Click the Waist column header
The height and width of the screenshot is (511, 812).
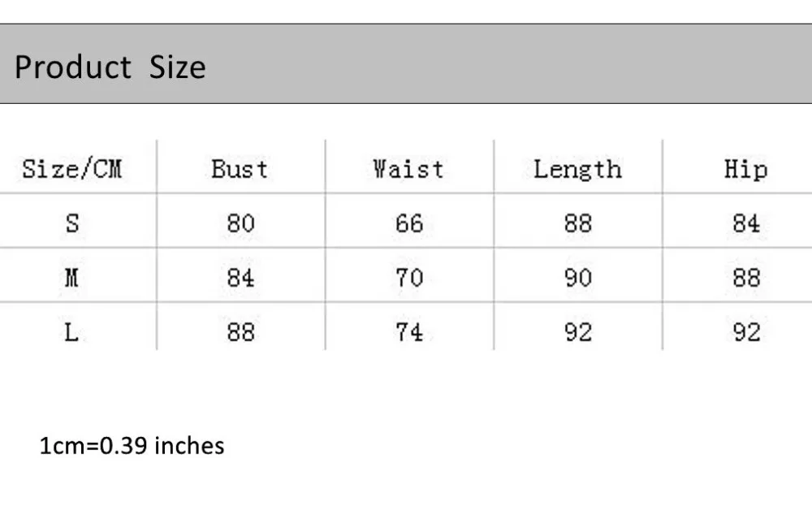tap(408, 170)
